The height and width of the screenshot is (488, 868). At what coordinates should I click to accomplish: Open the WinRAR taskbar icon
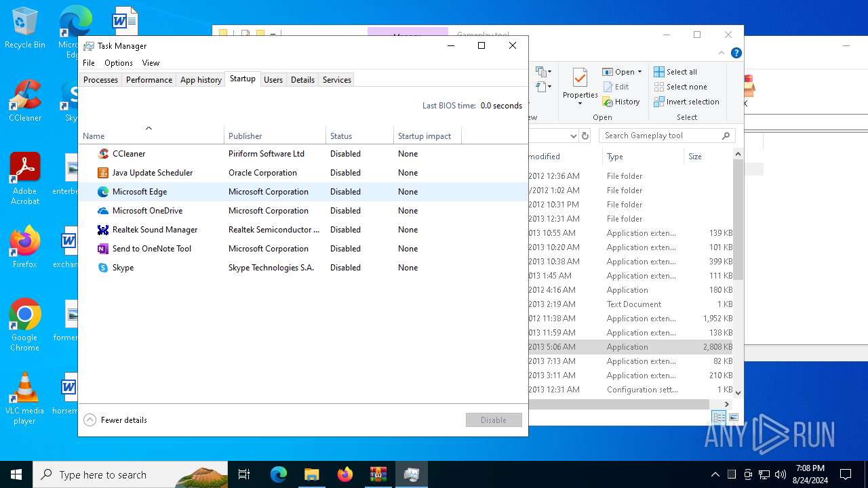click(x=378, y=474)
